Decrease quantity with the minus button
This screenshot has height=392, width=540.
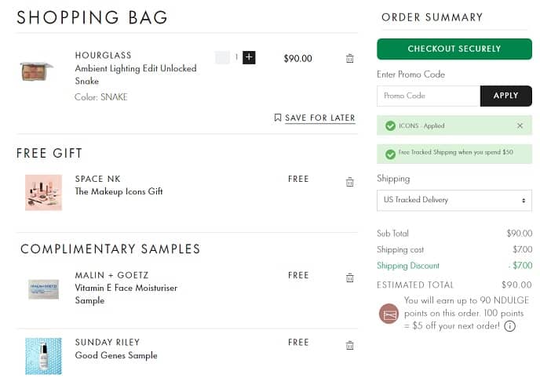click(x=222, y=57)
